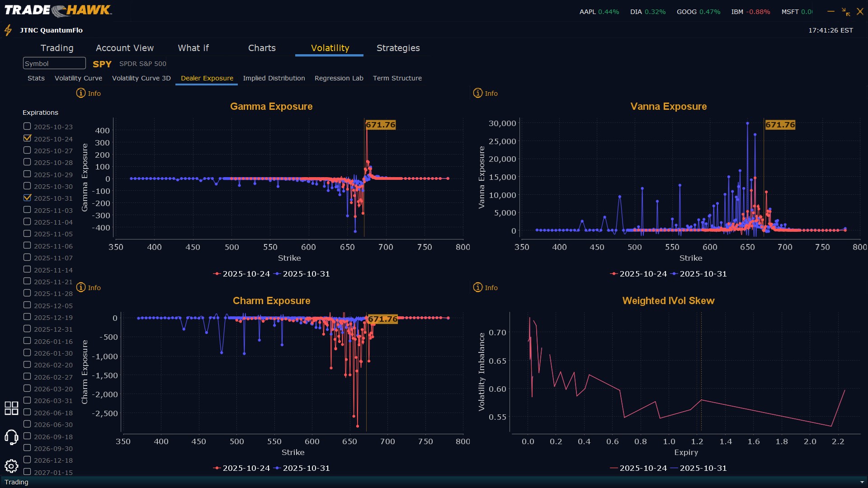The height and width of the screenshot is (488, 868).
Task: Click the SPY symbol link
Action: click(102, 64)
